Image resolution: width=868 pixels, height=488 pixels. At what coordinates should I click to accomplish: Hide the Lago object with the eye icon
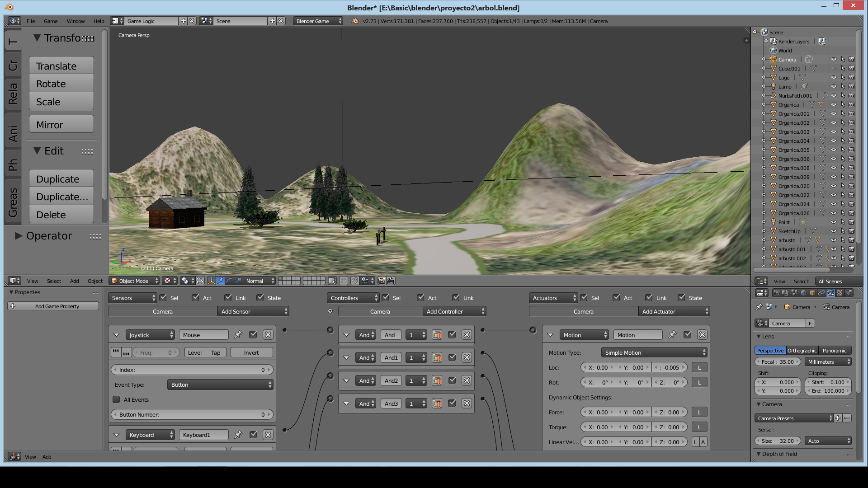[x=833, y=78]
